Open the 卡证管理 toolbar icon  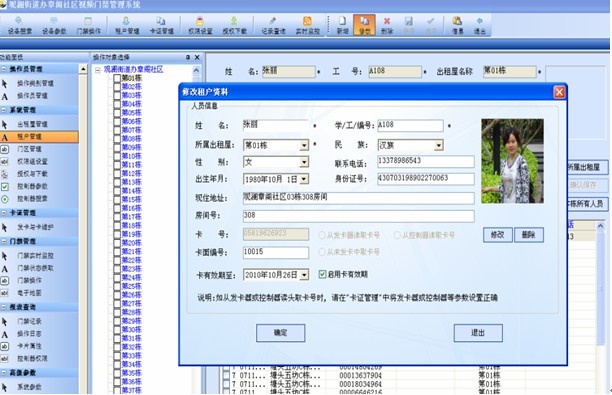click(161, 25)
